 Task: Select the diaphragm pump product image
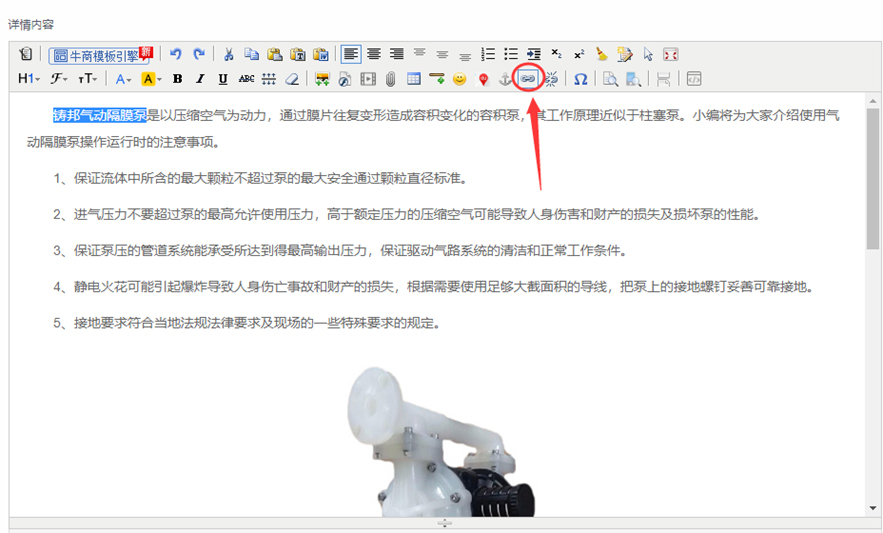coord(440,442)
